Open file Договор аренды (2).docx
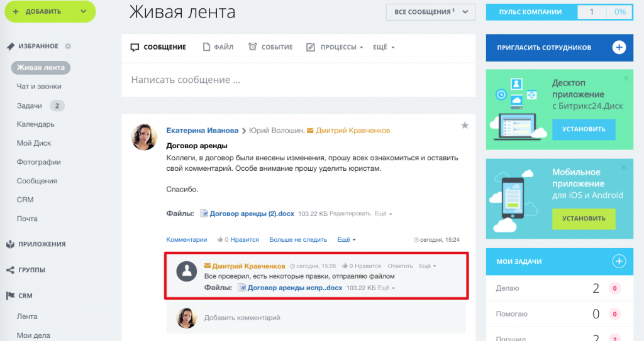644x341 pixels. point(252,214)
